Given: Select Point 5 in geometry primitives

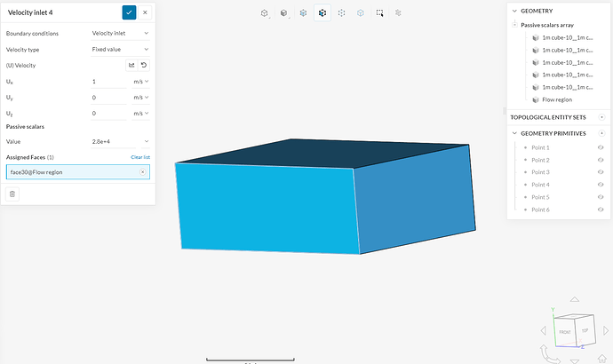Looking at the screenshot, I should click(x=540, y=197).
